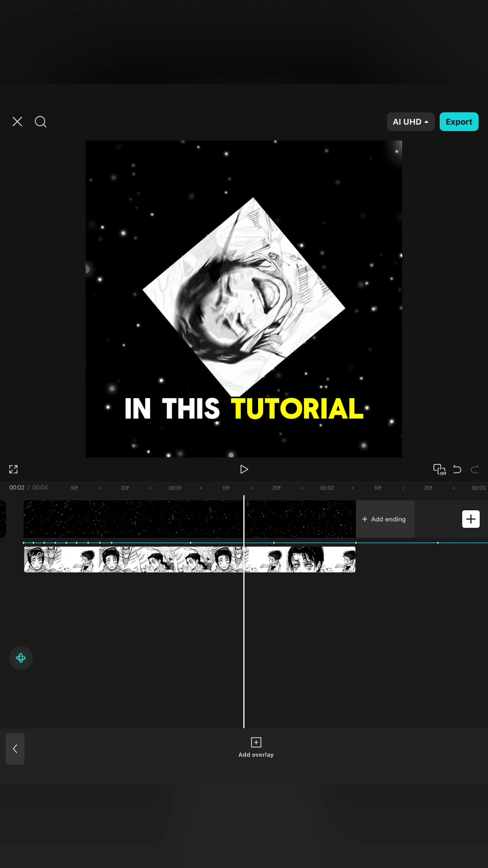Select the starry background main clip
This screenshot has height=868, width=488.
[190, 519]
